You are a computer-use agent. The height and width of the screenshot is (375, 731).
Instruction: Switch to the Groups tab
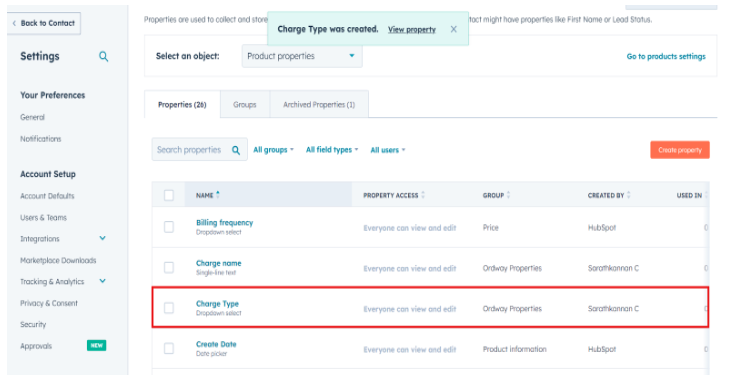pyautogui.click(x=245, y=104)
